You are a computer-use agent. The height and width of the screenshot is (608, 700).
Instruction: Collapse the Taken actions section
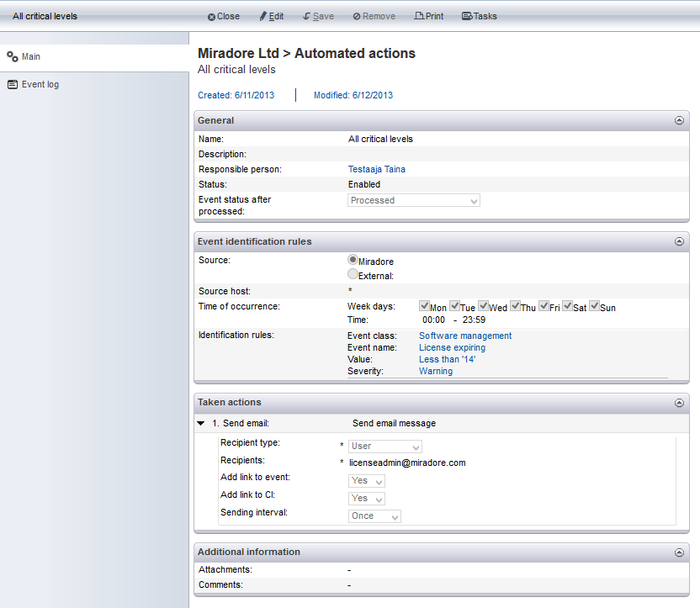click(x=679, y=403)
